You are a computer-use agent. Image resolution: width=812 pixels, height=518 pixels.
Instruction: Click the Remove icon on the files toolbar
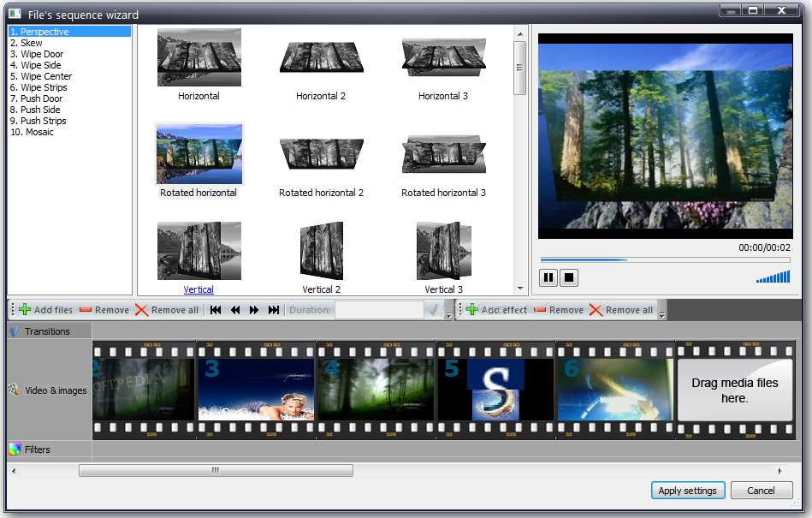click(83, 310)
